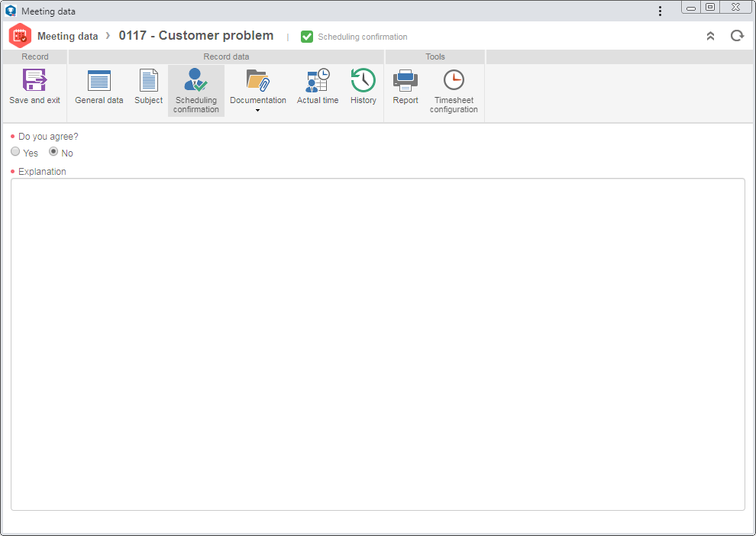Collapse the toolbar with double chevron
756x536 pixels.
click(x=710, y=36)
